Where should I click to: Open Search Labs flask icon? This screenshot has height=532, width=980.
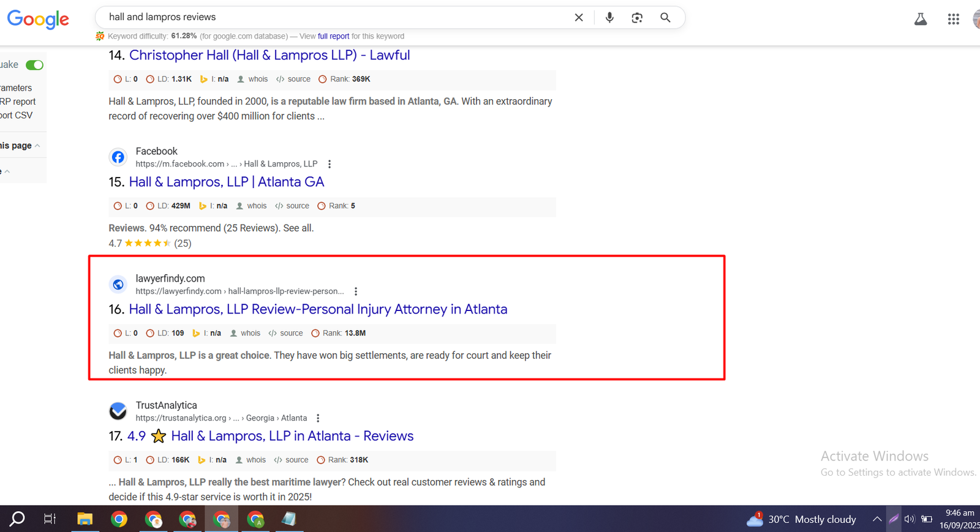pyautogui.click(x=920, y=19)
